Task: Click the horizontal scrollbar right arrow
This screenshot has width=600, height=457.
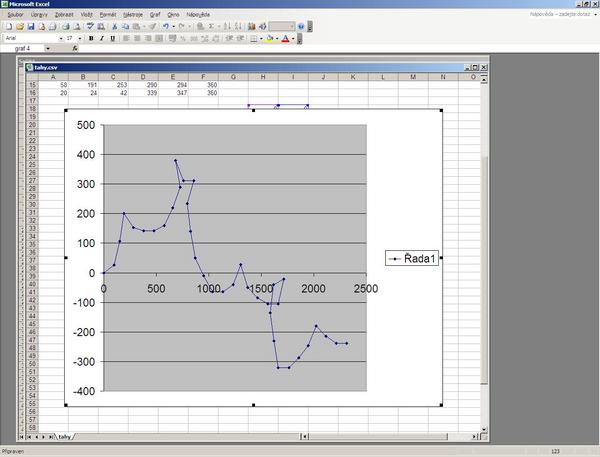Action: (474, 436)
